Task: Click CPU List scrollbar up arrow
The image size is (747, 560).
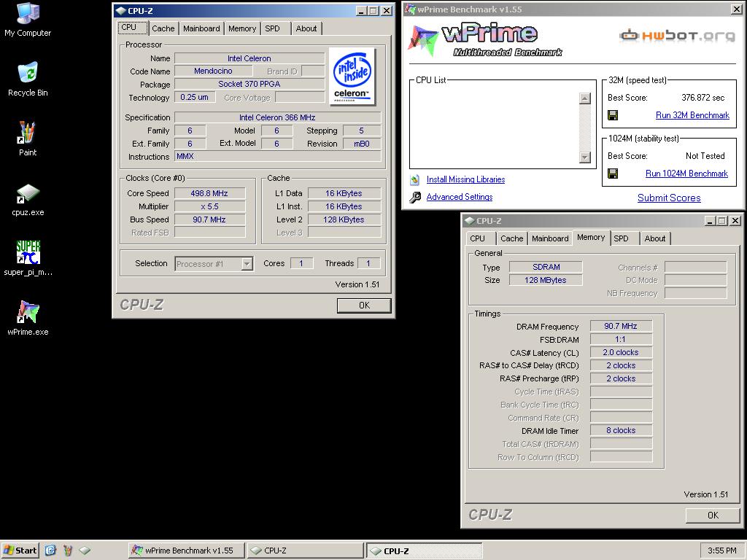Action: (585, 98)
